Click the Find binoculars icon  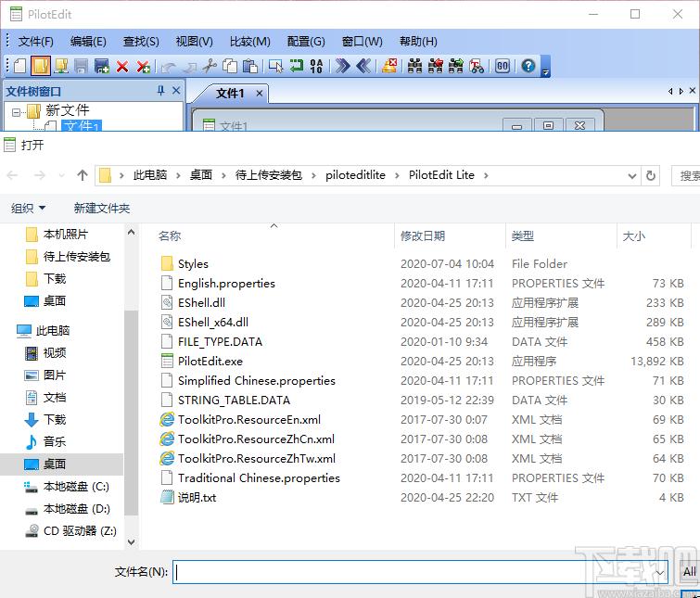(414, 66)
